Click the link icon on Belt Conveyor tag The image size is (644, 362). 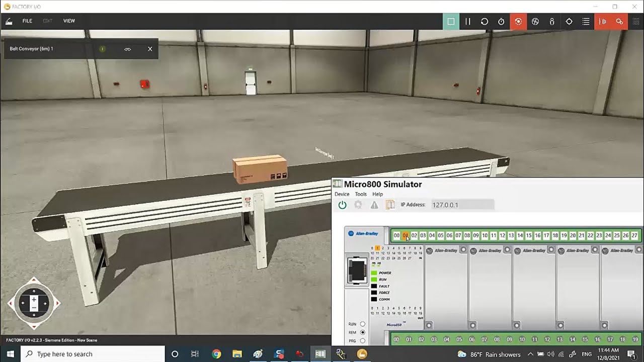click(x=127, y=49)
